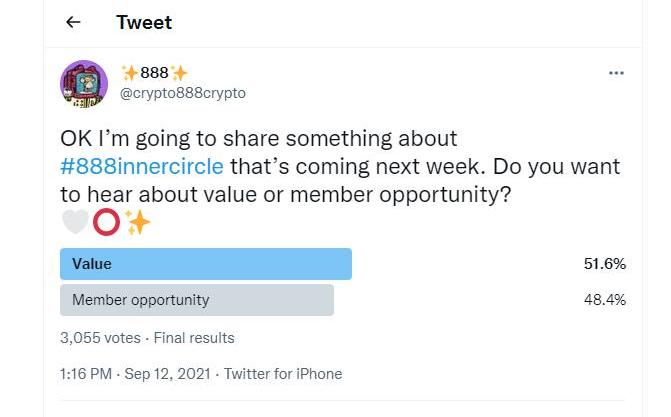Screen dimensions: 671x417
Task: Click the back arrow icon
Action: coord(73,22)
